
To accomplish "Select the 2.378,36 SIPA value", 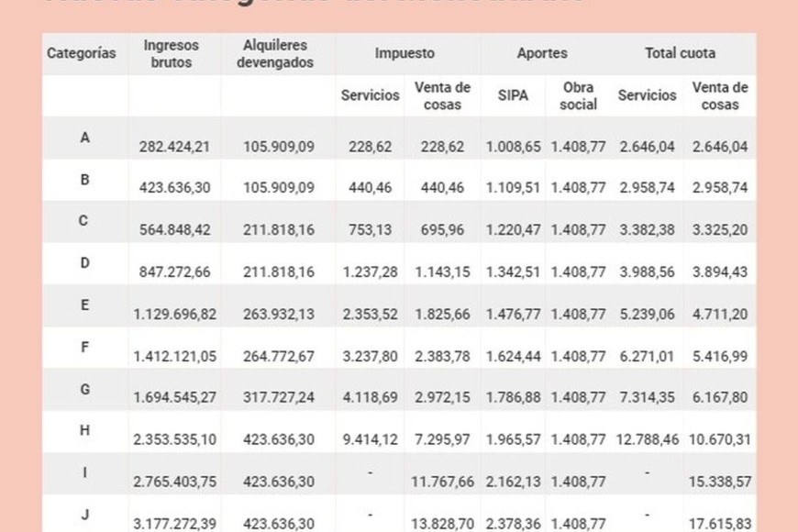I will [x=513, y=524].
